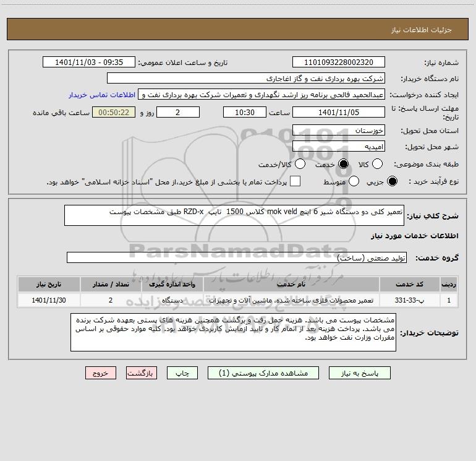Click service code cell پ-33-331

(409, 300)
